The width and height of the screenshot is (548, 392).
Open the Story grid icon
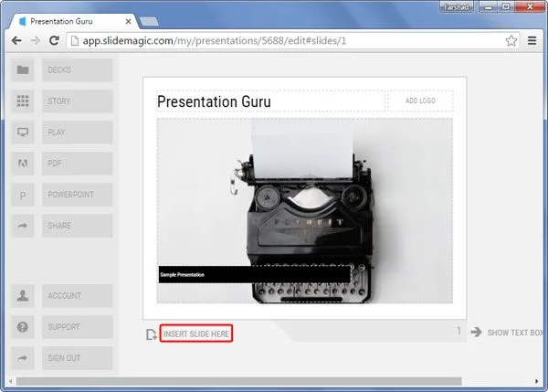pos(23,101)
